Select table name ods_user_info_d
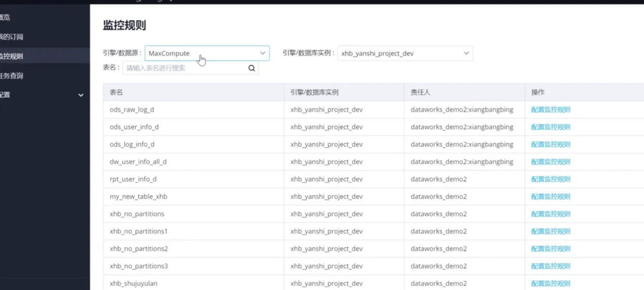Screen dimensions: 644x290 pos(134,127)
